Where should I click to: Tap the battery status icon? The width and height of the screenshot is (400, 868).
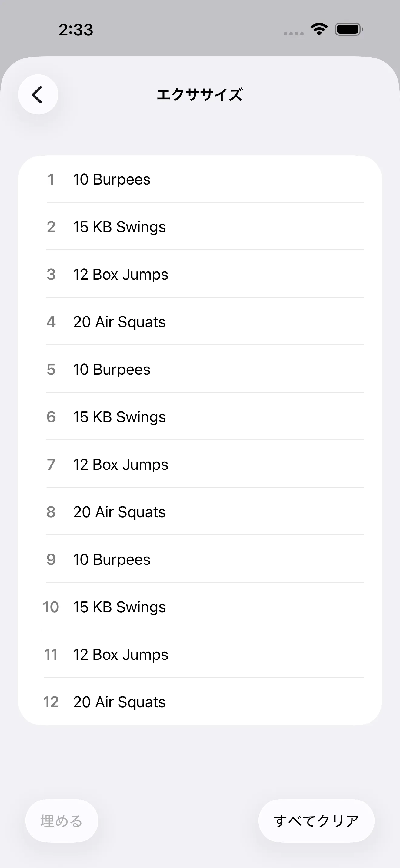pyautogui.click(x=349, y=29)
